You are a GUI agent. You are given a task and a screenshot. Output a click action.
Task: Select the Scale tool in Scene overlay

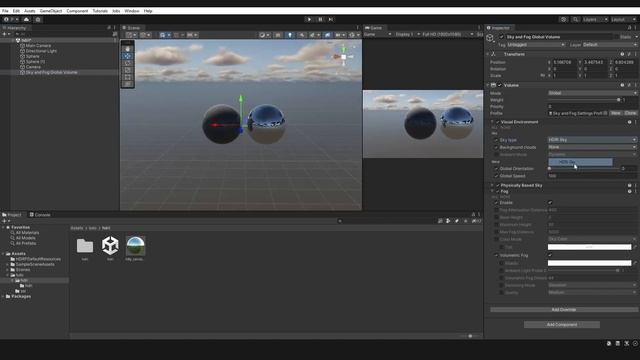pos(127,70)
